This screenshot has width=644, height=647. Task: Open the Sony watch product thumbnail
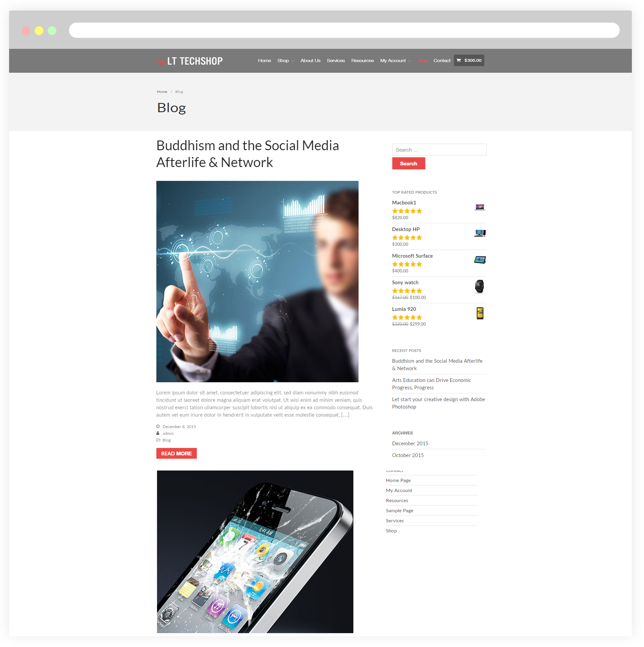coord(479,286)
